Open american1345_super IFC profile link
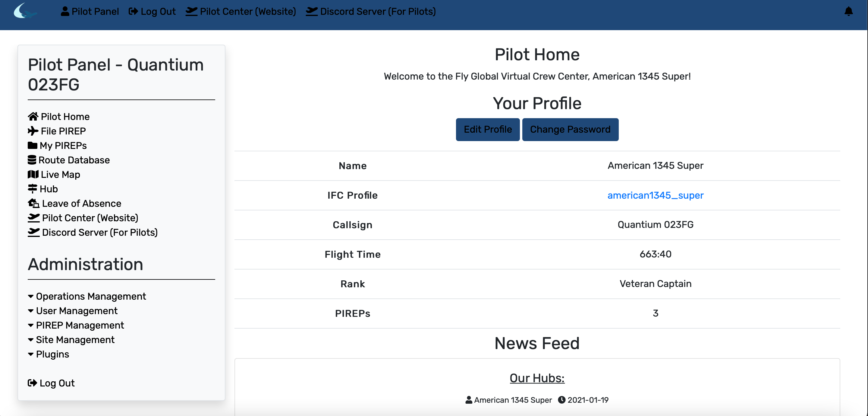Image resolution: width=868 pixels, height=416 pixels. coord(655,196)
